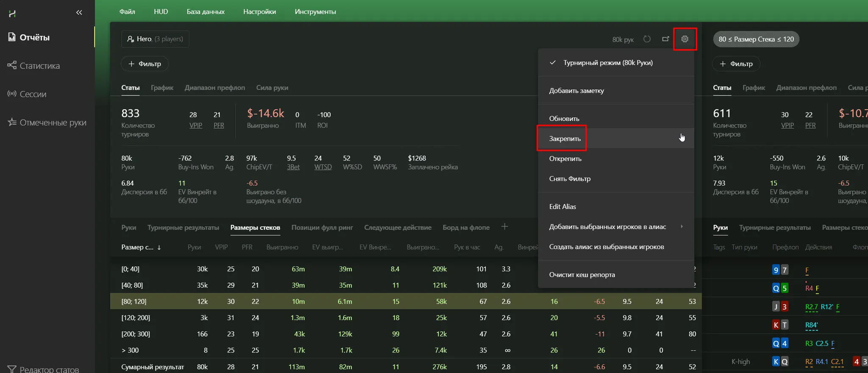Open Сессии in the sidebar
The image size is (868, 373).
point(33,94)
